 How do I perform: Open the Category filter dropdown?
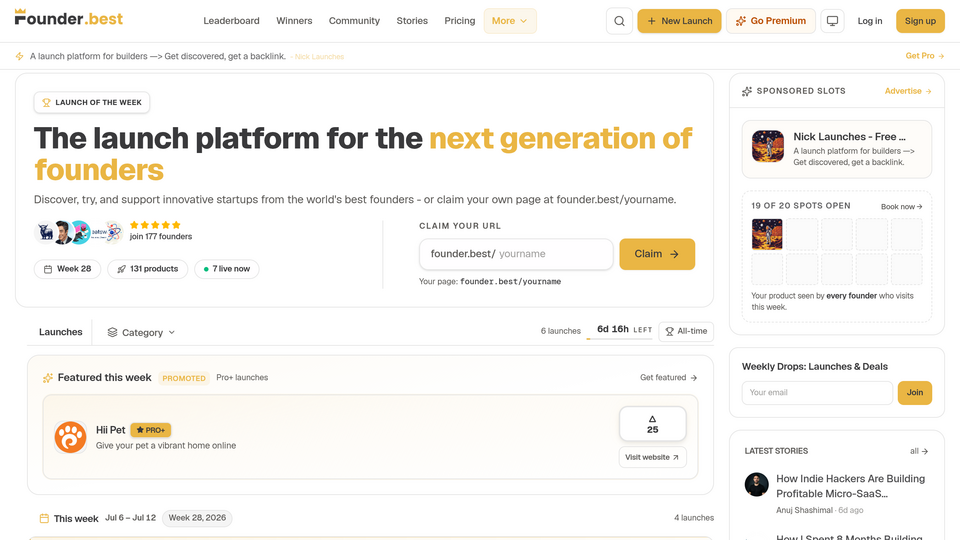click(141, 332)
